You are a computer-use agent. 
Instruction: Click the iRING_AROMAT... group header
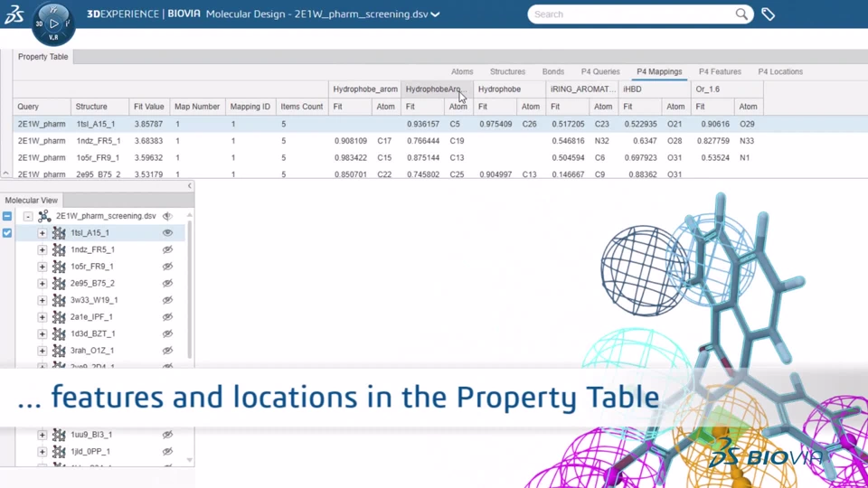click(582, 89)
